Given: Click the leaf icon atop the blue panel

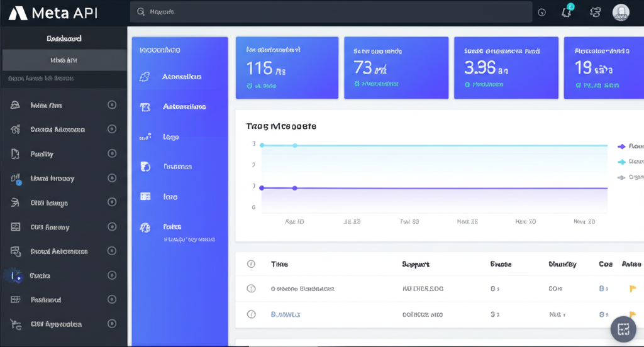Looking at the screenshot, I should tap(145, 77).
